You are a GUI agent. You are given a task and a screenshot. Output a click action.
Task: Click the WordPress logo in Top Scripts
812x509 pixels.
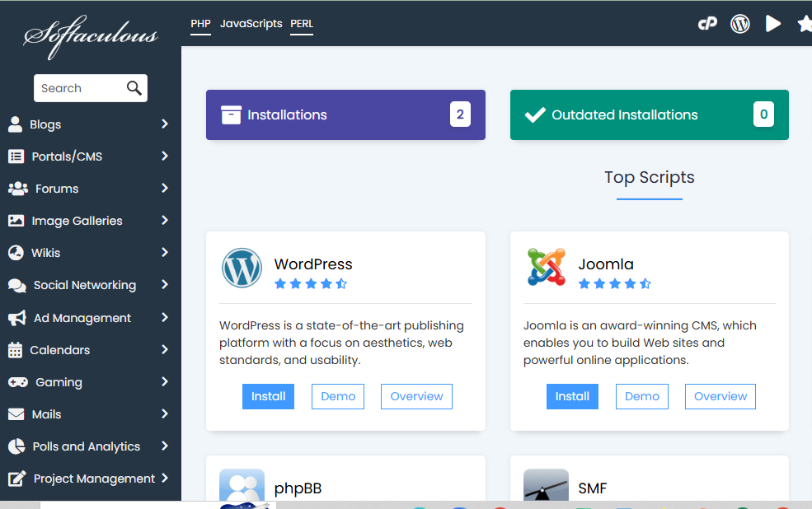pyautogui.click(x=242, y=269)
